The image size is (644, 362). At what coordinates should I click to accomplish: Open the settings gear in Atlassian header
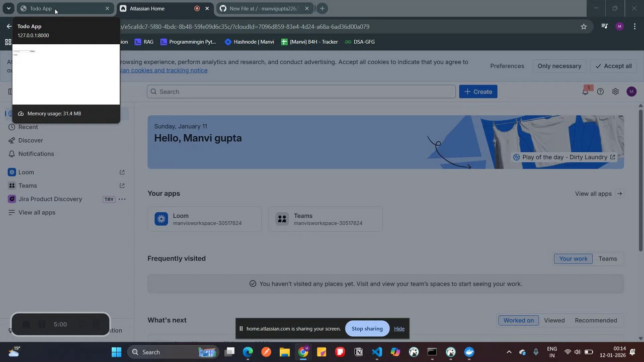(x=615, y=92)
